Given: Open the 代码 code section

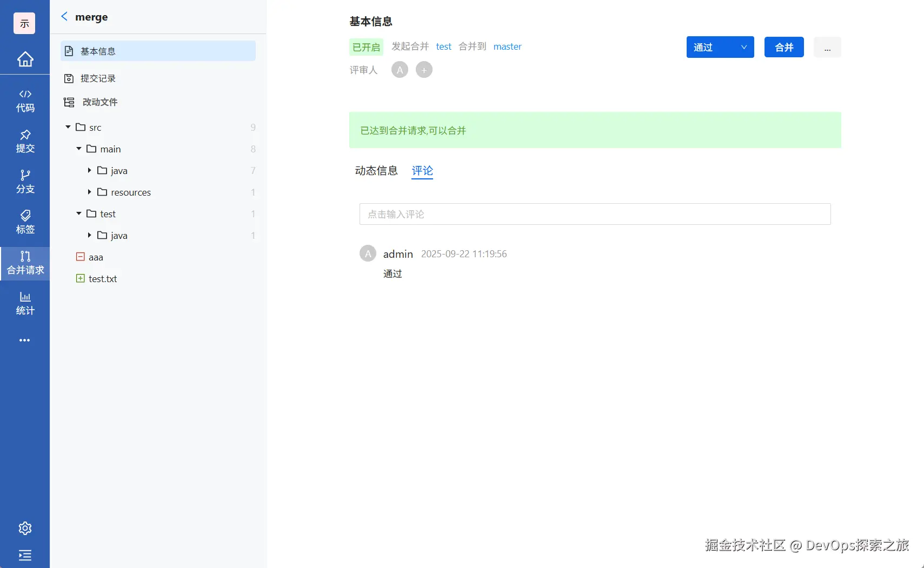Looking at the screenshot, I should coord(25,101).
